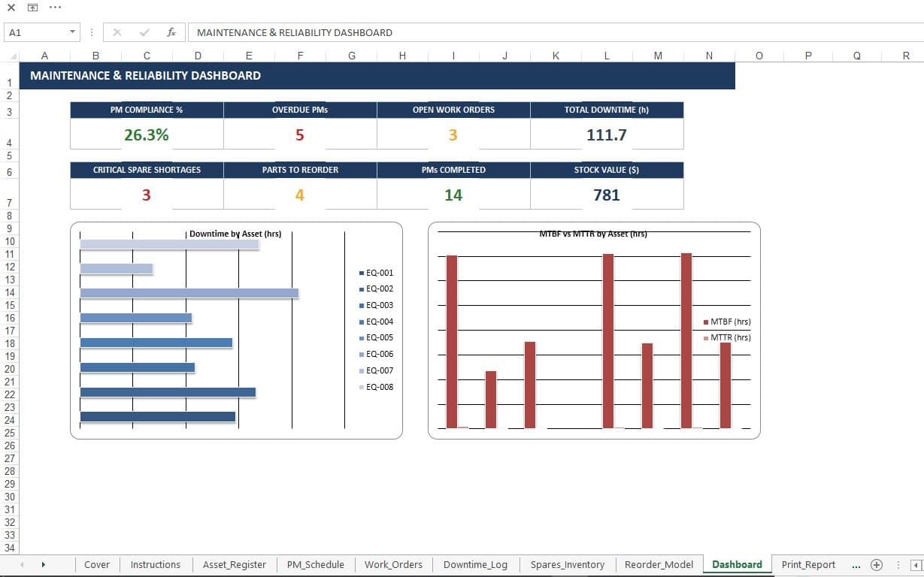Screen dimensions: 924x577
Task: Click the Name Box showing A1
Action: click(x=36, y=32)
